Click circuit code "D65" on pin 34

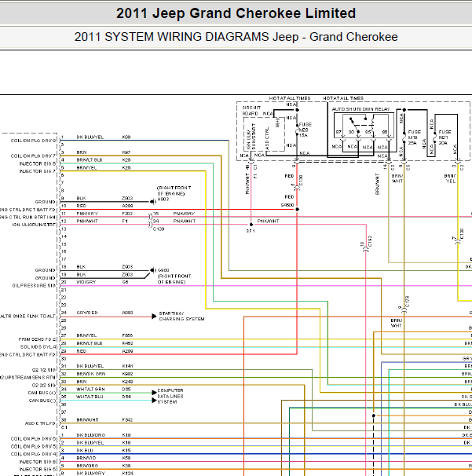(126, 389)
